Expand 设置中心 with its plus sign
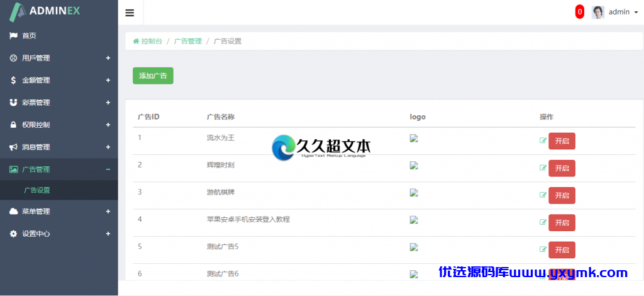 (x=108, y=234)
